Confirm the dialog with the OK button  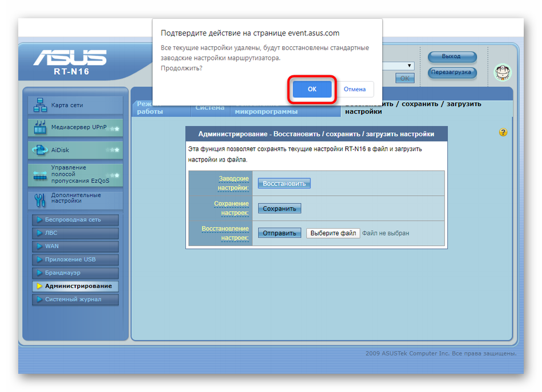click(x=312, y=89)
